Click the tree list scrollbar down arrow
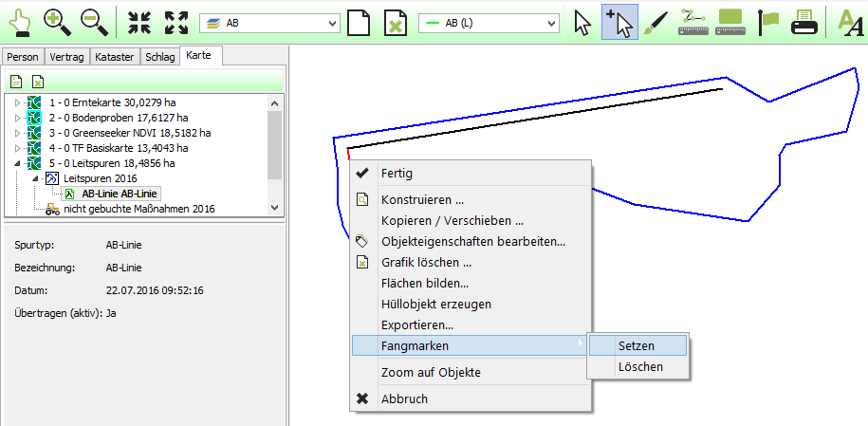The width and height of the screenshot is (868, 426). (x=275, y=207)
